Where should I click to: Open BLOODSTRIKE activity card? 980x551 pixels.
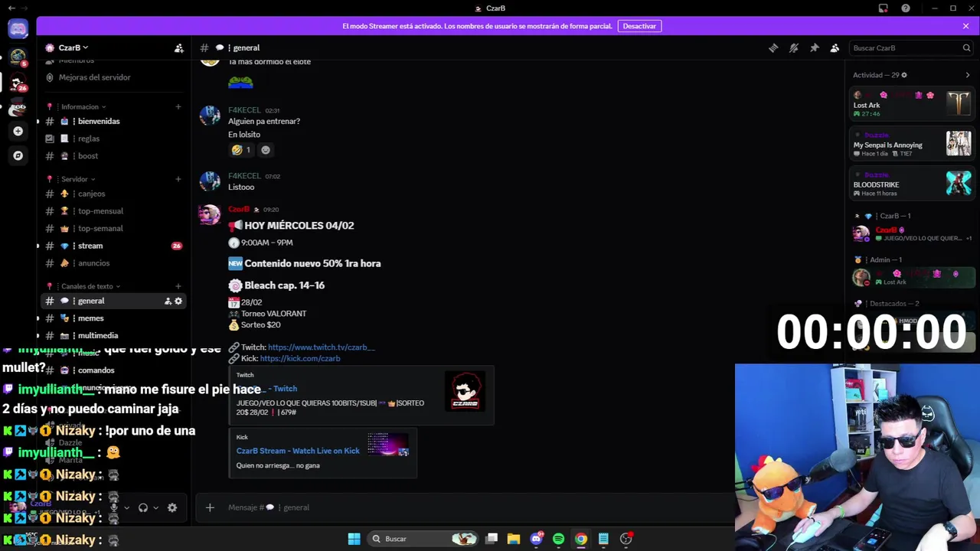912,184
